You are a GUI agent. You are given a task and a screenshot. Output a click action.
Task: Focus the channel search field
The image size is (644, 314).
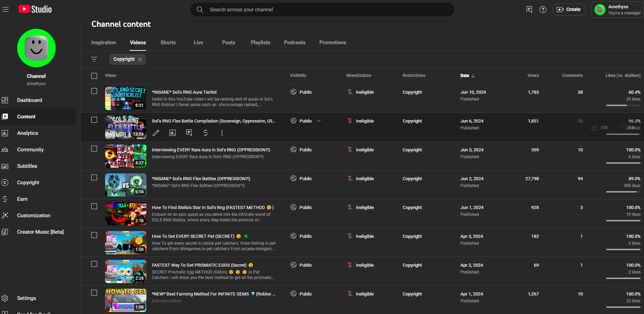click(x=322, y=10)
